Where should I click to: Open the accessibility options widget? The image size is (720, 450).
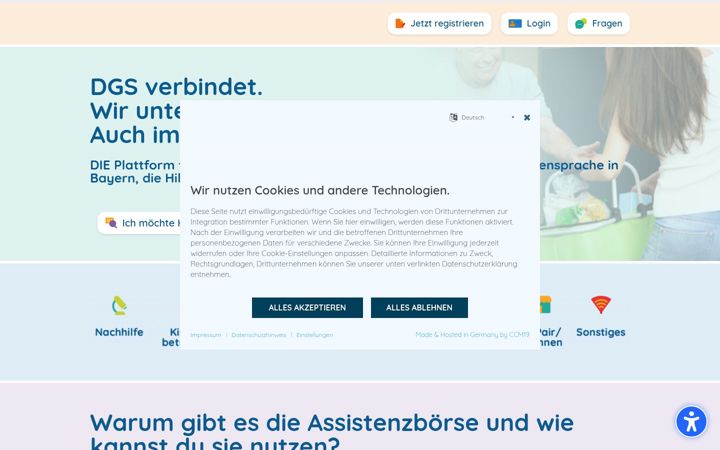coord(691,422)
